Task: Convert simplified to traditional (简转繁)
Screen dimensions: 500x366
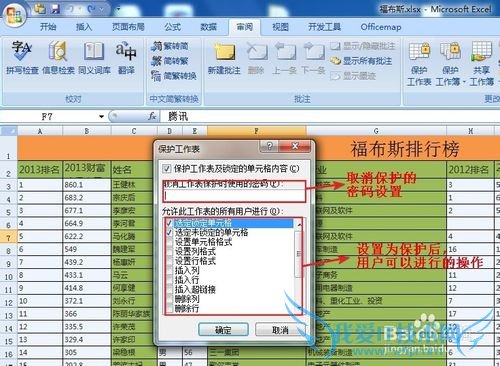Action: coord(170,61)
